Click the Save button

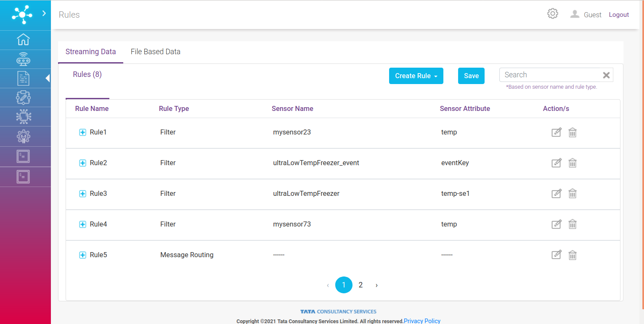pos(471,76)
